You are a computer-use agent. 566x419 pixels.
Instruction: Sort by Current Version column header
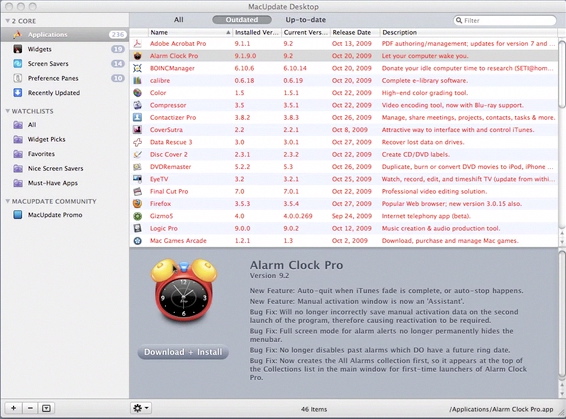click(x=305, y=32)
